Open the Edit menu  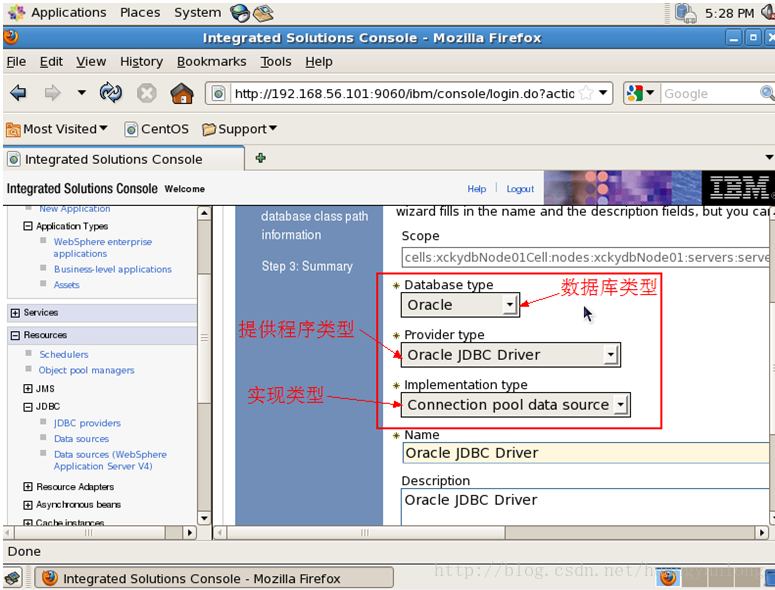click(x=51, y=62)
